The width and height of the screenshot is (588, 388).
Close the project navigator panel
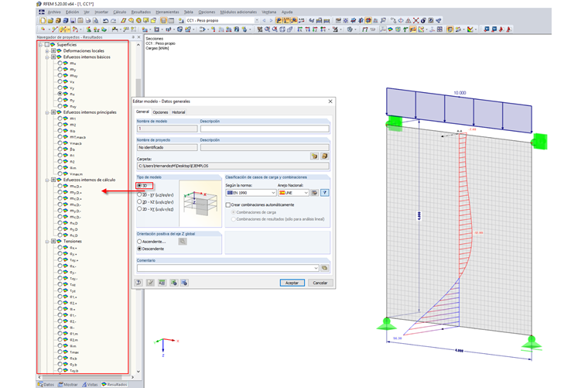(x=139, y=37)
